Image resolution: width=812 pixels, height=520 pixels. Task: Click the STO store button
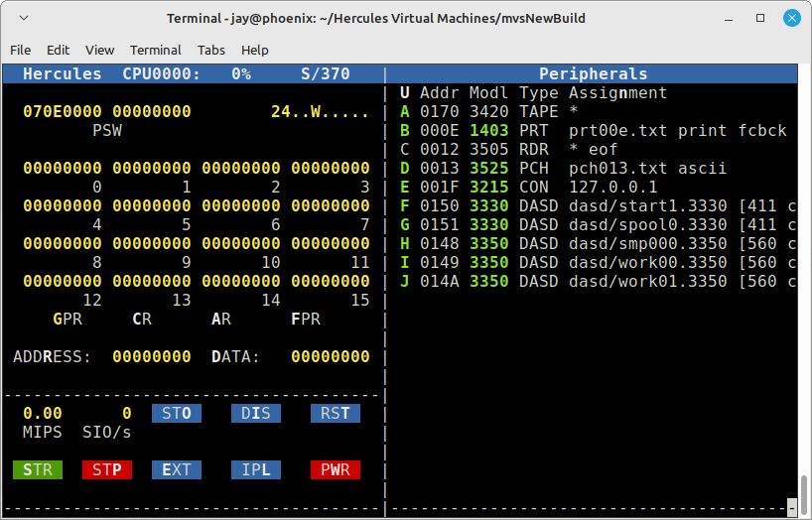click(176, 413)
